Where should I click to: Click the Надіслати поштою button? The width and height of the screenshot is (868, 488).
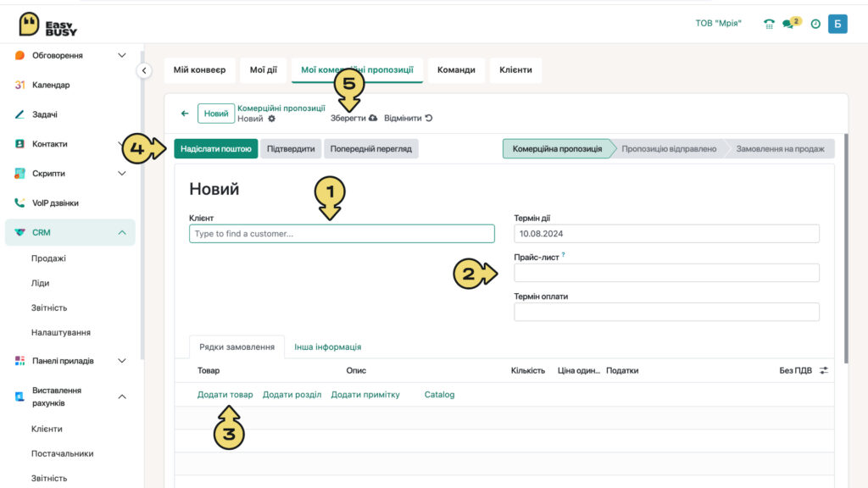216,149
